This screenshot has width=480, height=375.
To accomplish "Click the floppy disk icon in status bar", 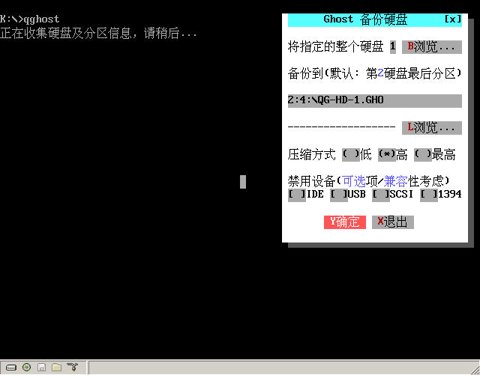I will click(41, 367).
